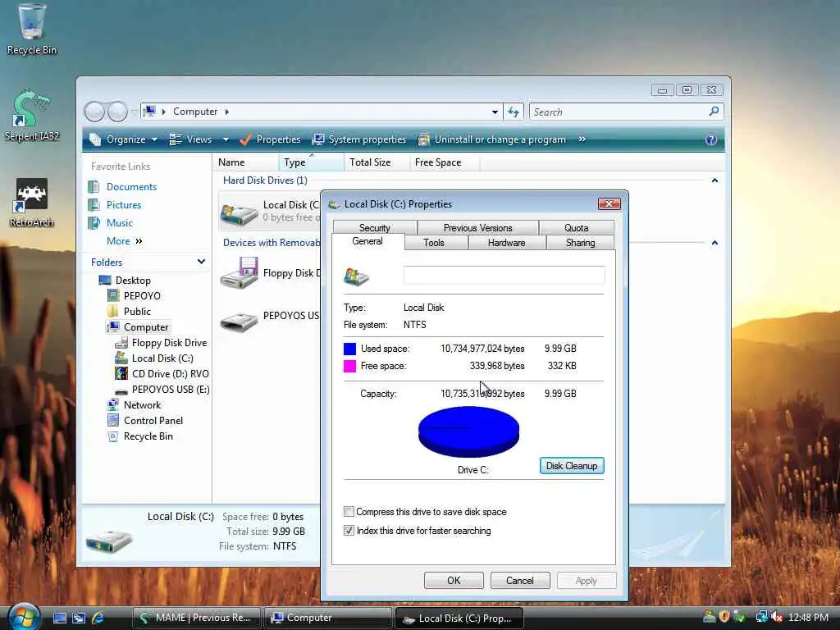Viewport: 840px width, 630px height.
Task: Collapse Devices with Removable Storage group
Action: pyautogui.click(x=714, y=243)
